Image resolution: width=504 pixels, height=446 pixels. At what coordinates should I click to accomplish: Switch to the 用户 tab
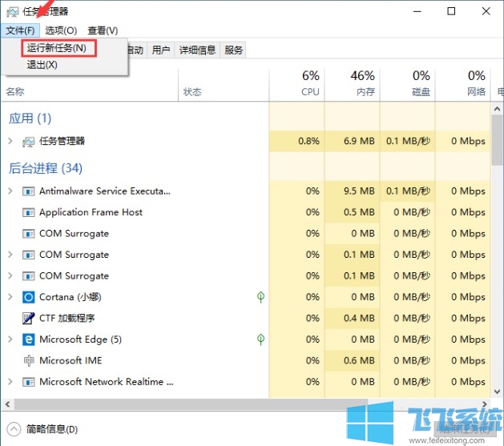(x=161, y=50)
